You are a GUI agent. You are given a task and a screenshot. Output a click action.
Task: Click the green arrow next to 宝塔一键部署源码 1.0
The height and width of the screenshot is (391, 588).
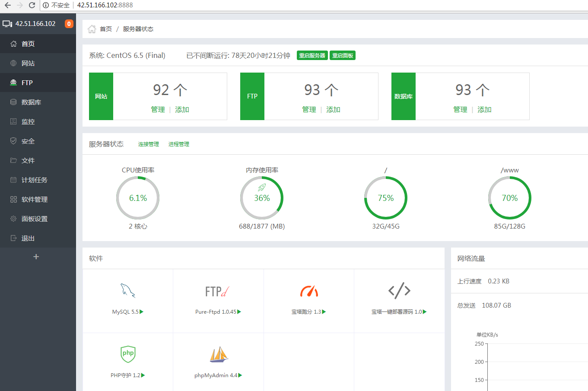coord(425,312)
